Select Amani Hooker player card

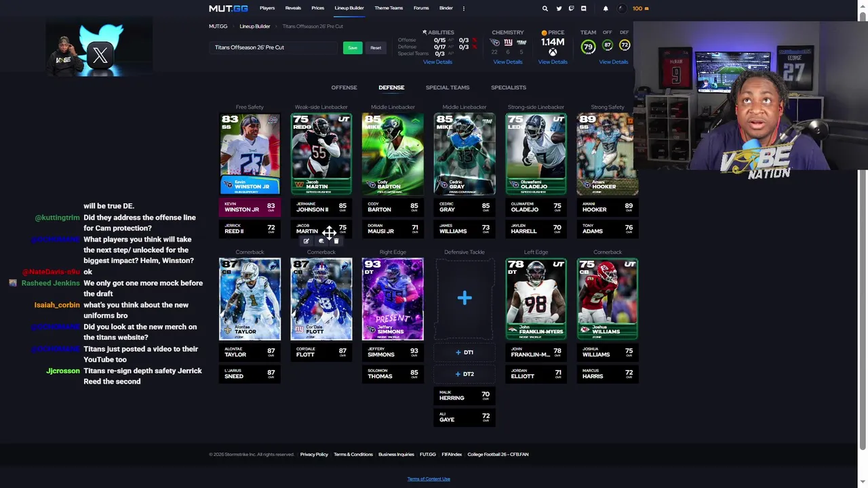(608, 154)
